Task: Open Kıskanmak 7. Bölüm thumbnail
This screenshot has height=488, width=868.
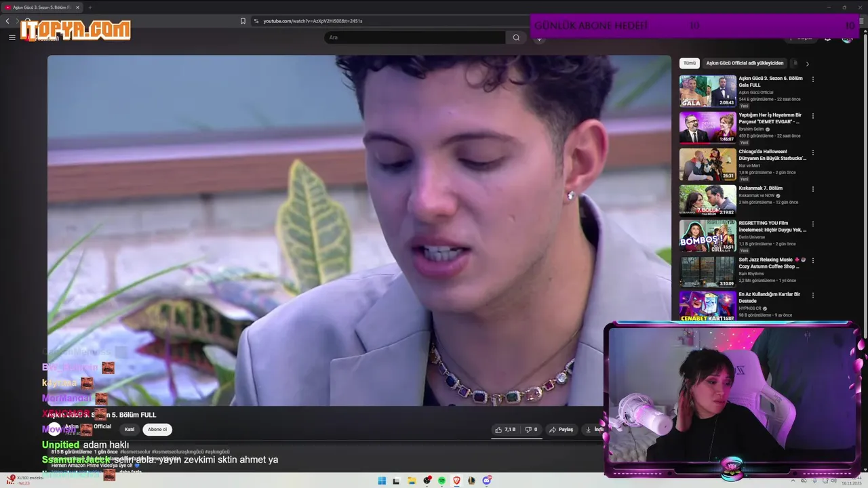Action: point(708,200)
